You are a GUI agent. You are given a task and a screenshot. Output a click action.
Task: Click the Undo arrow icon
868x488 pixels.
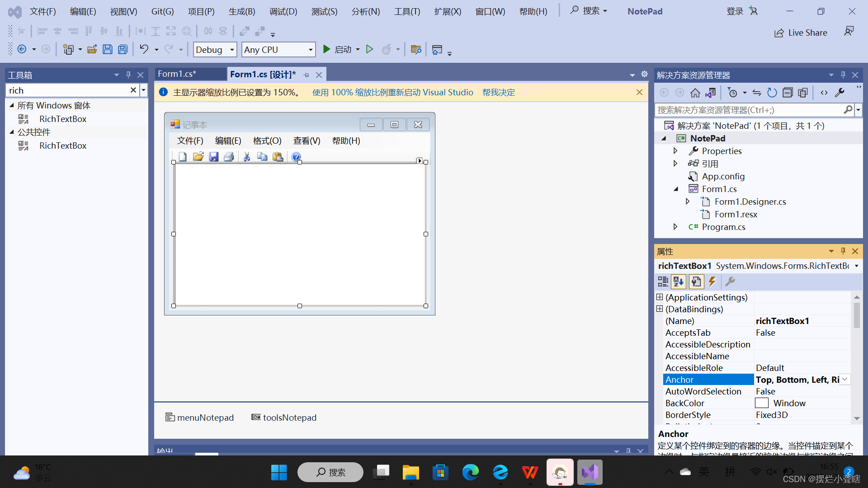click(x=144, y=49)
